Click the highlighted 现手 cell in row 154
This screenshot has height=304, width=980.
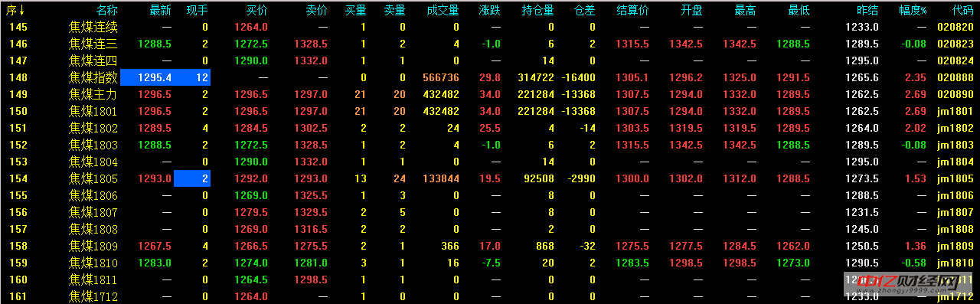click(192, 178)
